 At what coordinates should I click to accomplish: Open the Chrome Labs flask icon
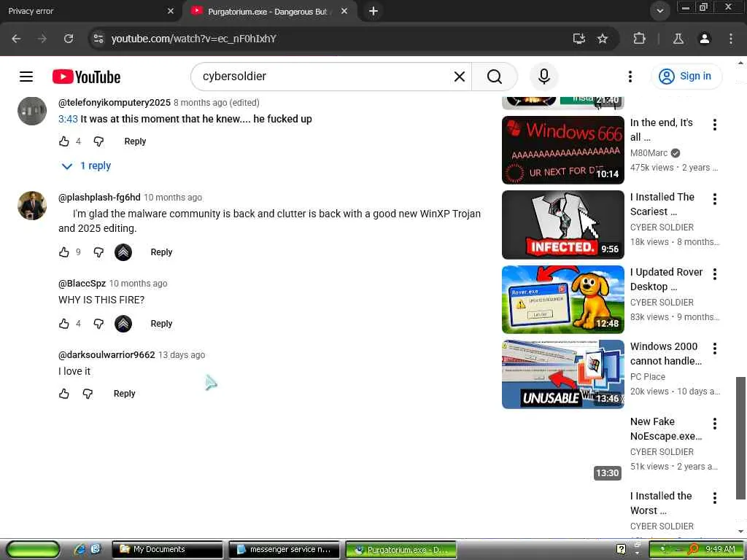pos(678,39)
